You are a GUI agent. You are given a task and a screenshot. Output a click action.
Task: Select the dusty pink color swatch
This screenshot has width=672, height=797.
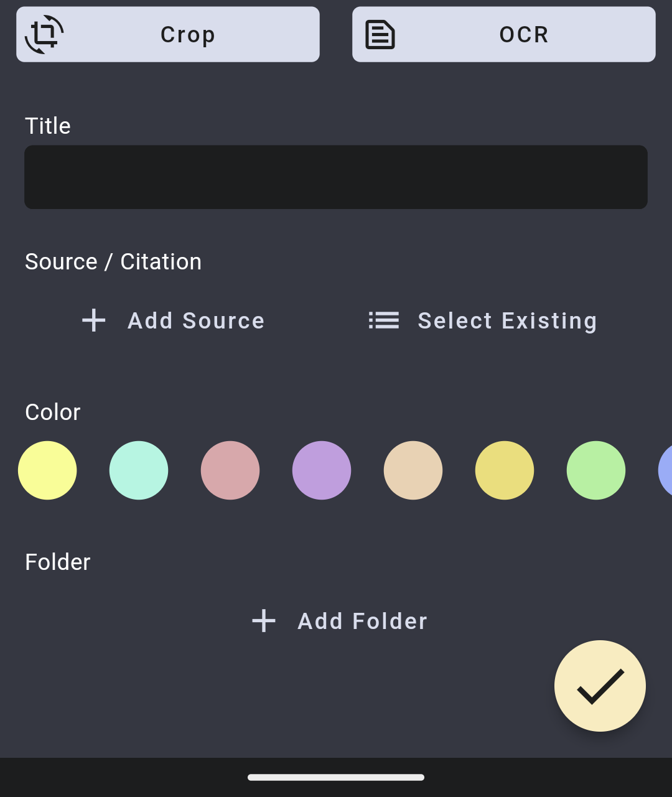(230, 470)
